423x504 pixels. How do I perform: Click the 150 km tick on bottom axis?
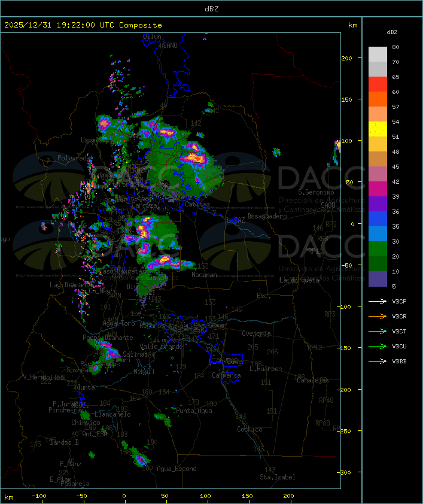[247, 496]
